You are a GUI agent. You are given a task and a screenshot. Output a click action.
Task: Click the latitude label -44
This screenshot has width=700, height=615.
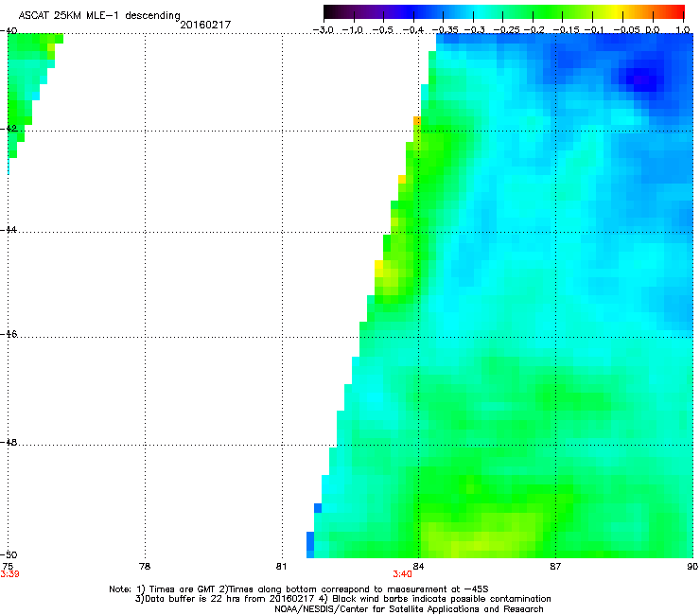click(x=9, y=230)
